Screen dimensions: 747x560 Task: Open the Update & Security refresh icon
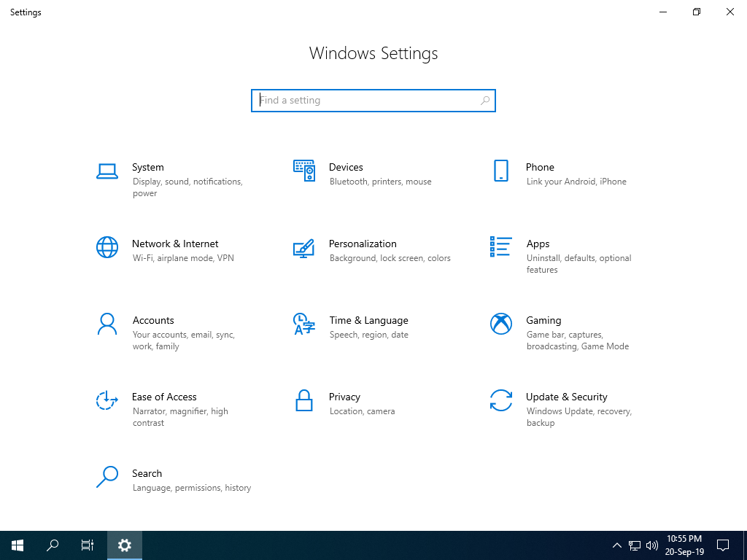point(500,400)
